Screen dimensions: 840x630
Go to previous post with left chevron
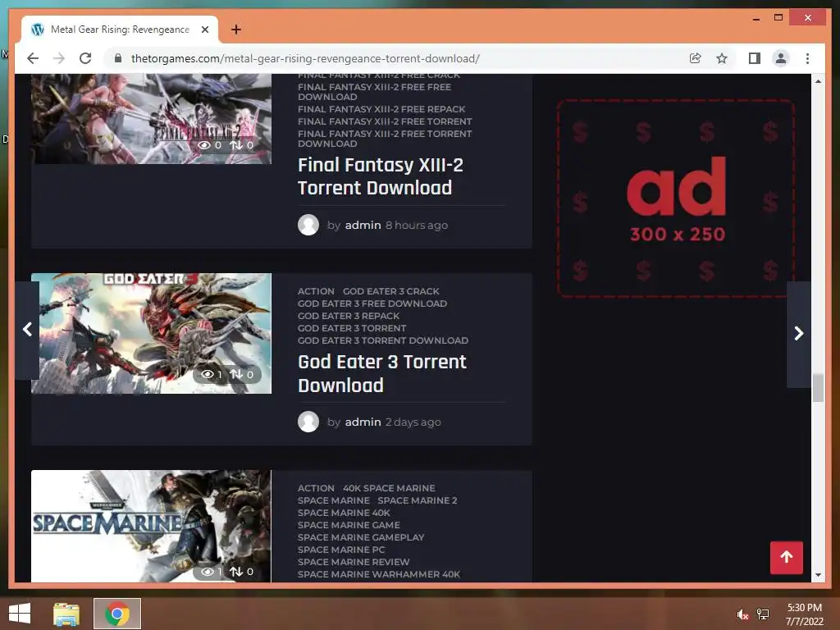pos(27,330)
